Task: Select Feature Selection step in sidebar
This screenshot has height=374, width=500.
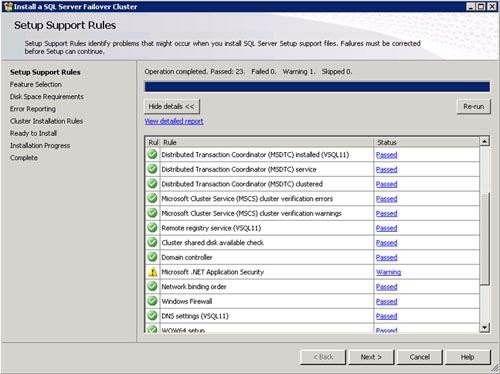Action: pyautogui.click(x=36, y=84)
